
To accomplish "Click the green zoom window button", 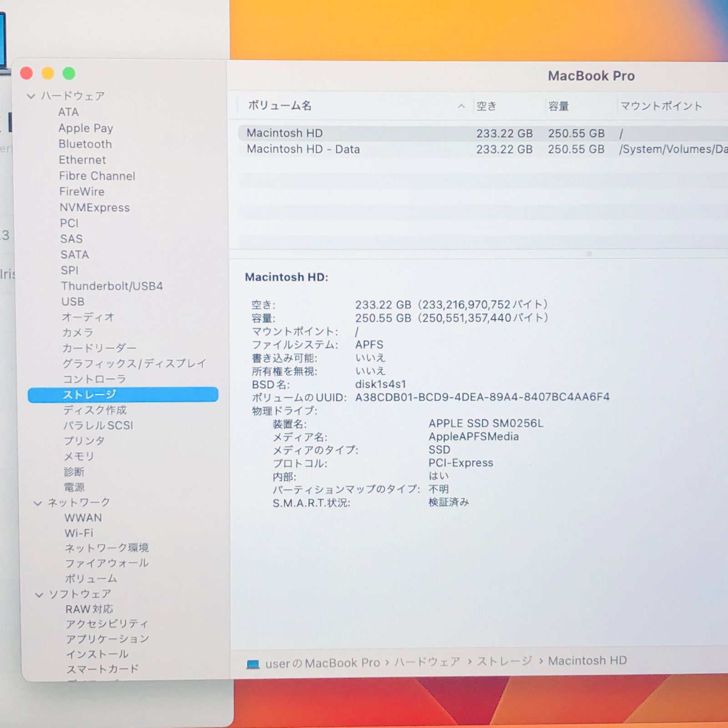I will pyautogui.click(x=69, y=73).
